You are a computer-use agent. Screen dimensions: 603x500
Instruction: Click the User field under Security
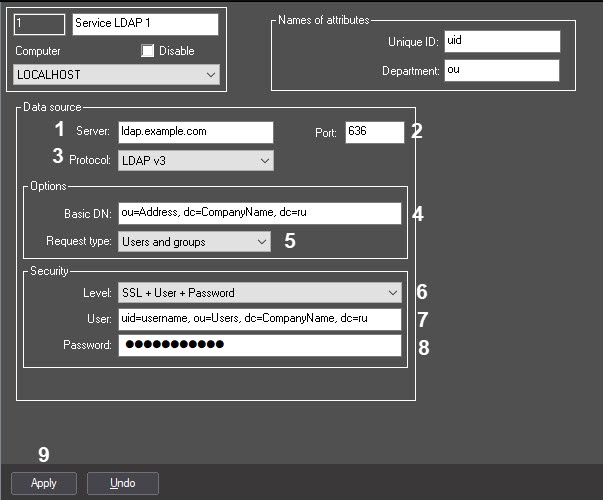pos(259,319)
